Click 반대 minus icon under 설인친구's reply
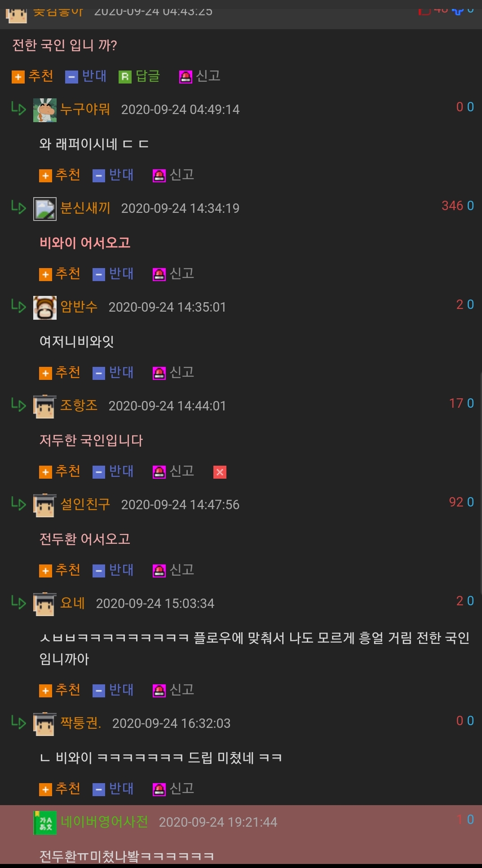The height and width of the screenshot is (868, 482). [99, 571]
